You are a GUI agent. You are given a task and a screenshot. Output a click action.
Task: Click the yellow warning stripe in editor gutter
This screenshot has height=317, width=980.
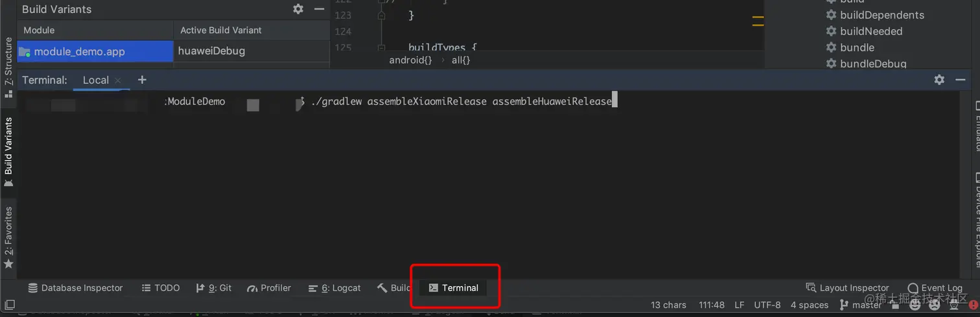pos(758,21)
